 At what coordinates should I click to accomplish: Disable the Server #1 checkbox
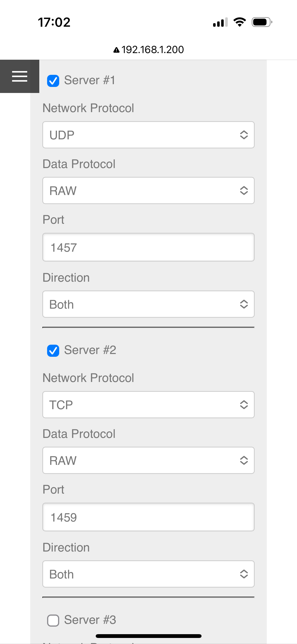pos(53,81)
